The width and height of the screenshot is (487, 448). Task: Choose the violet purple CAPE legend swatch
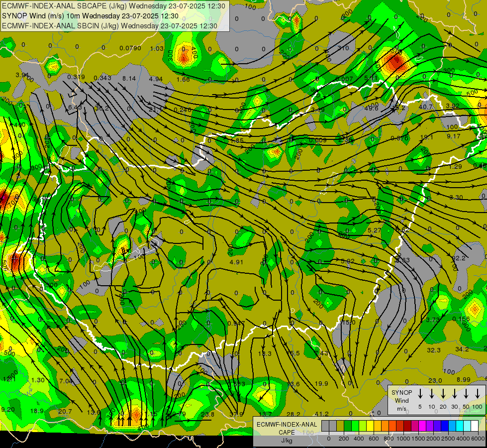tap(430, 426)
